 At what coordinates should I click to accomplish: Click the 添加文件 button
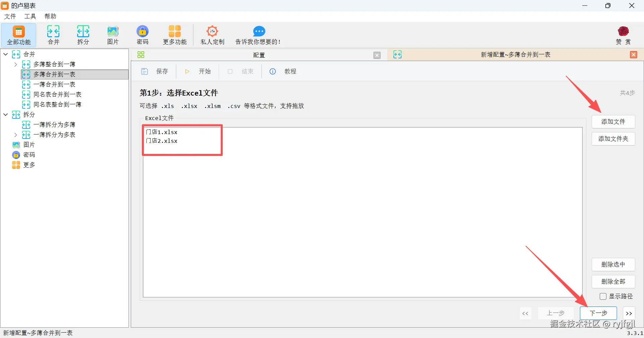click(x=613, y=122)
